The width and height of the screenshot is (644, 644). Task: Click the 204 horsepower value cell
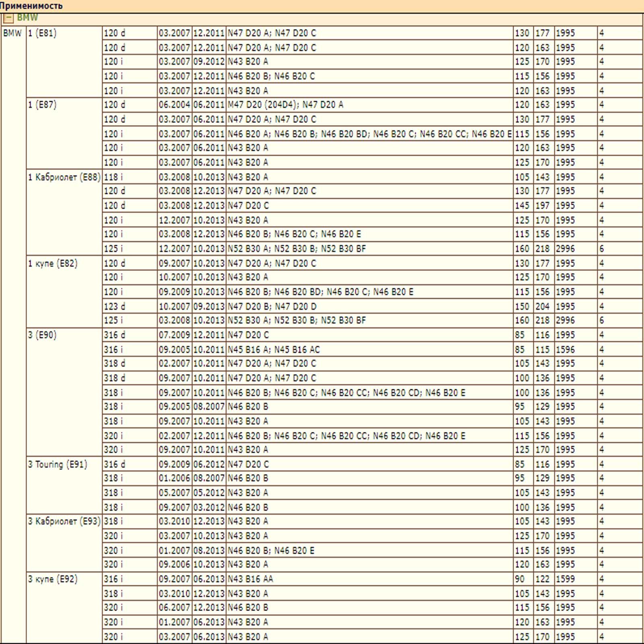click(x=542, y=307)
